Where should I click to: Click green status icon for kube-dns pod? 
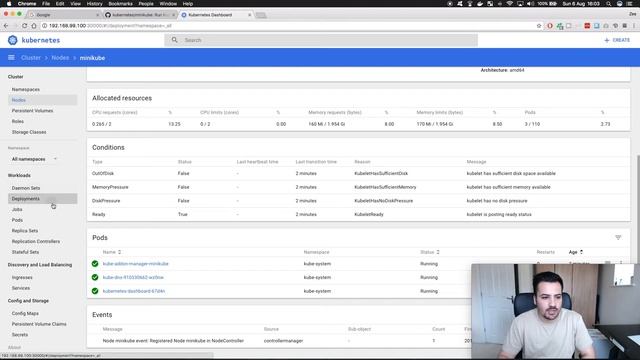click(x=95, y=278)
